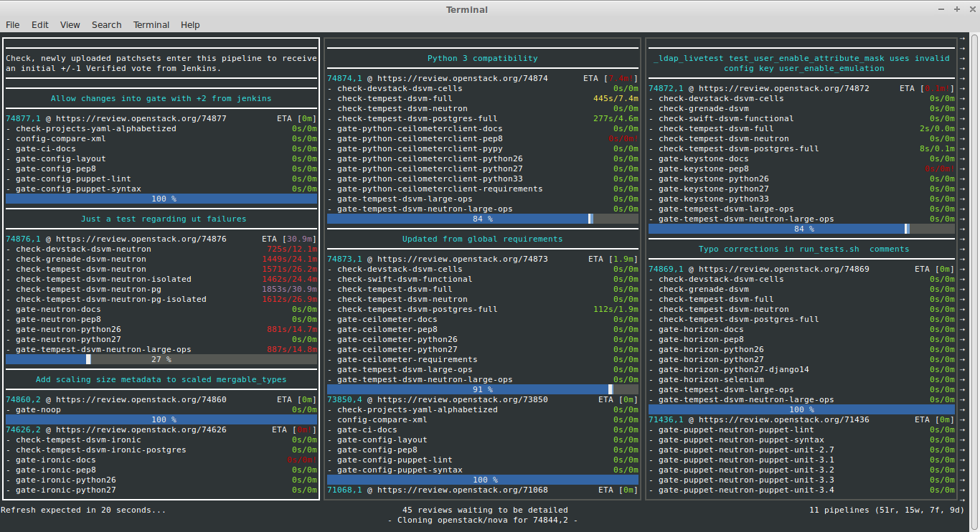The width and height of the screenshot is (980, 532).
Task: Open the Edit menu
Action: (x=40, y=24)
